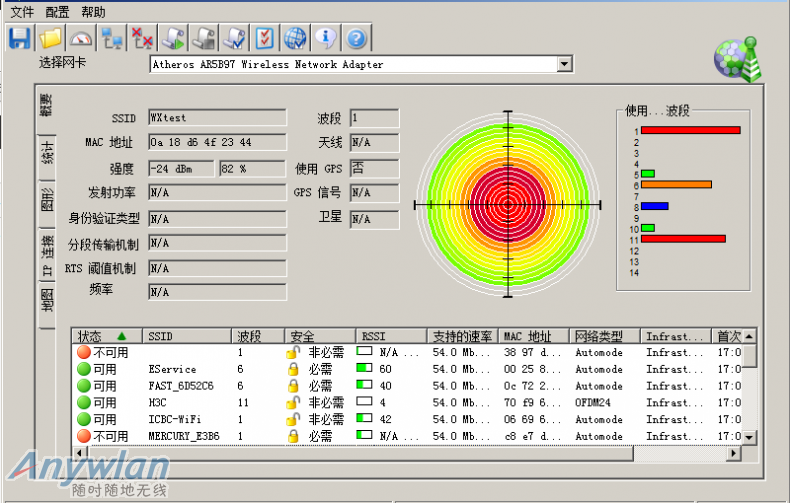790x503 pixels.
Task: Click the SSID field showing WXtest
Action: (x=217, y=117)
